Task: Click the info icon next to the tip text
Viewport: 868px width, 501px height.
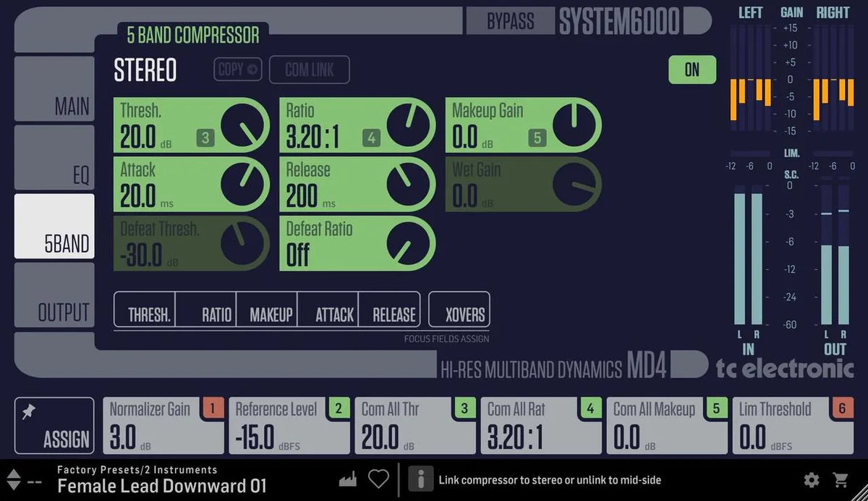Action: tap(420, 479)
